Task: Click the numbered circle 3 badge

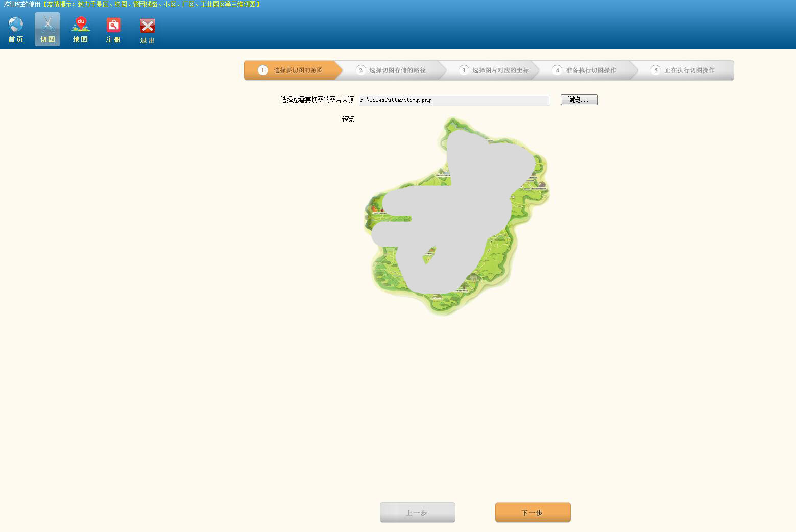Action: point(464,70)
